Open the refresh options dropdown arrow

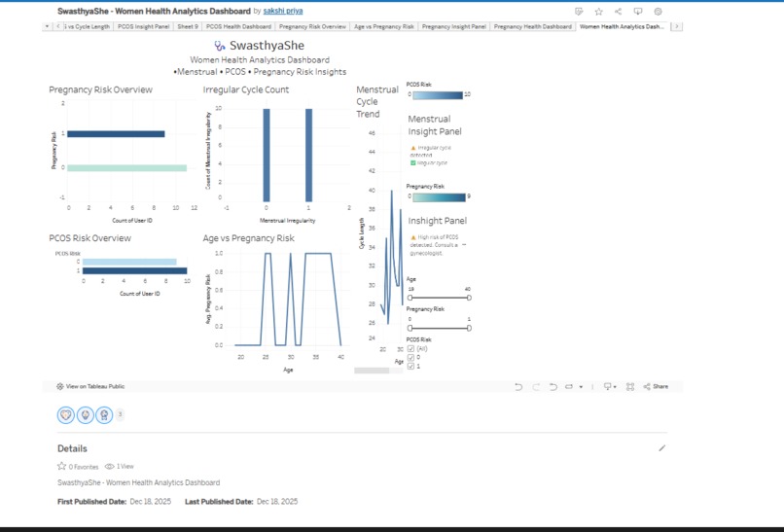(581, 387)
